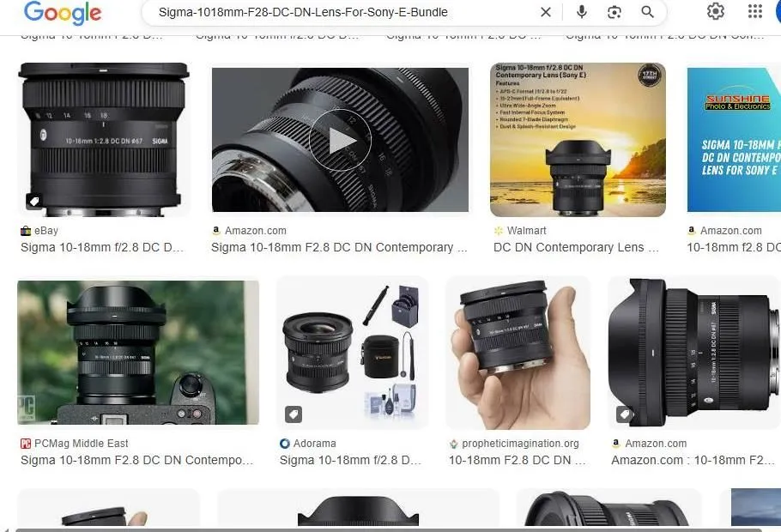Play the Amazon lens video
This screenshot has height=532, width=781.
pos(340,140)
